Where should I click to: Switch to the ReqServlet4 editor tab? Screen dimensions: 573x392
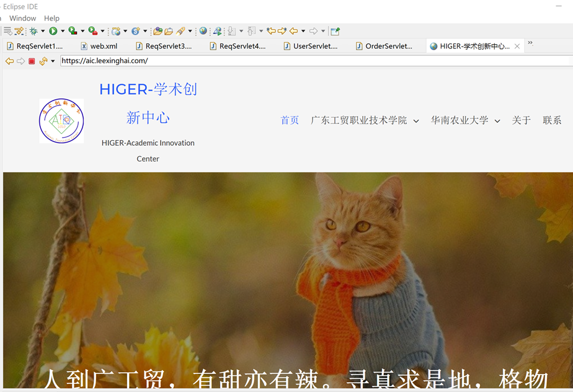(x=238, y=46)
